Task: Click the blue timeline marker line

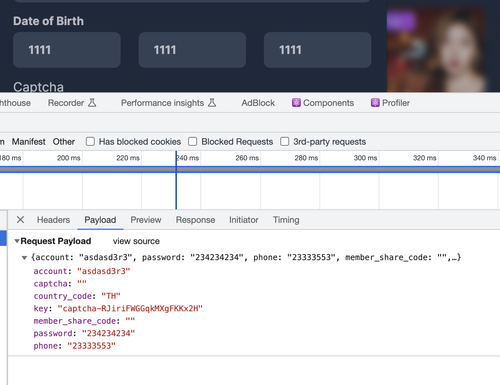Action: 176,187
